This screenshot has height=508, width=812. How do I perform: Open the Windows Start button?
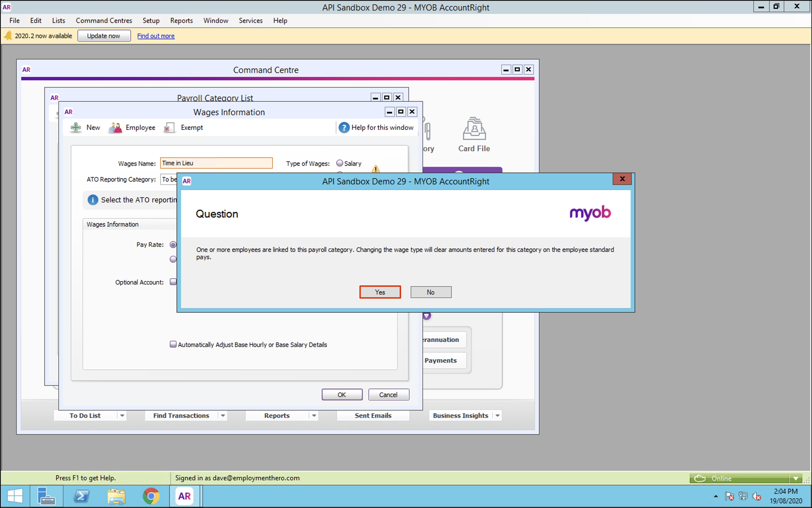tap(14, 496)
